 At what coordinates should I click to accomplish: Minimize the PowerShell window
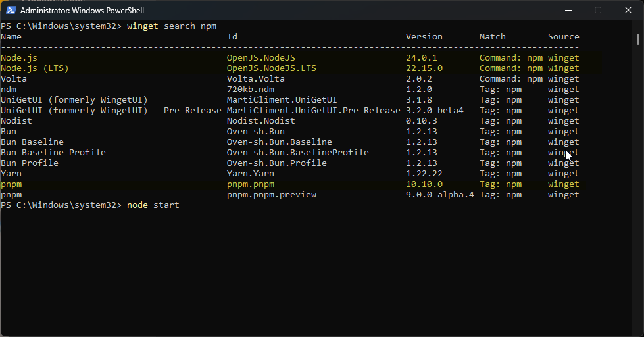[568, 11]
